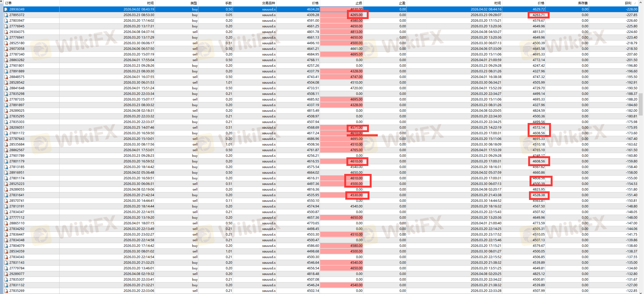Sort by the 获利 profit column header

pyautogui.click(x=628, y=3)
